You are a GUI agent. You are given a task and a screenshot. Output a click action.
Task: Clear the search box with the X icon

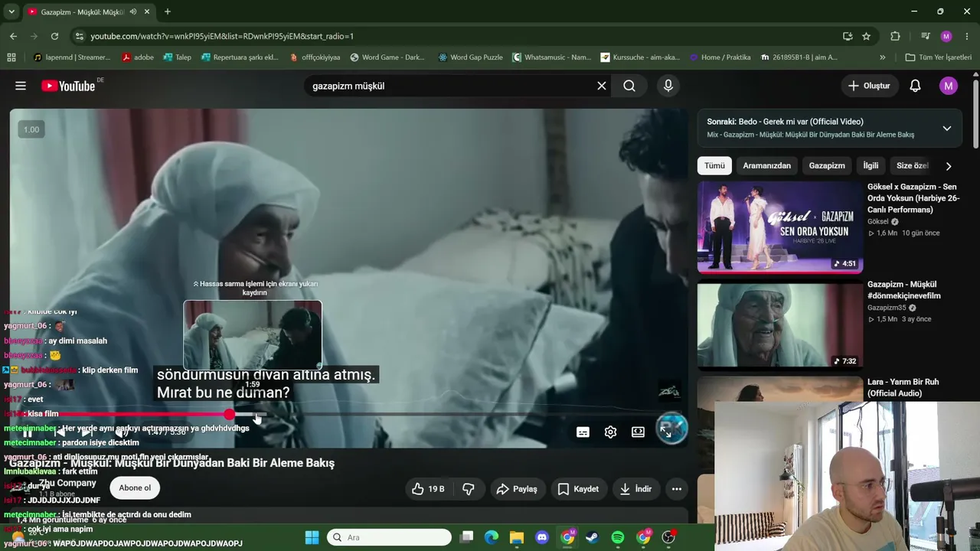point(602,86)
